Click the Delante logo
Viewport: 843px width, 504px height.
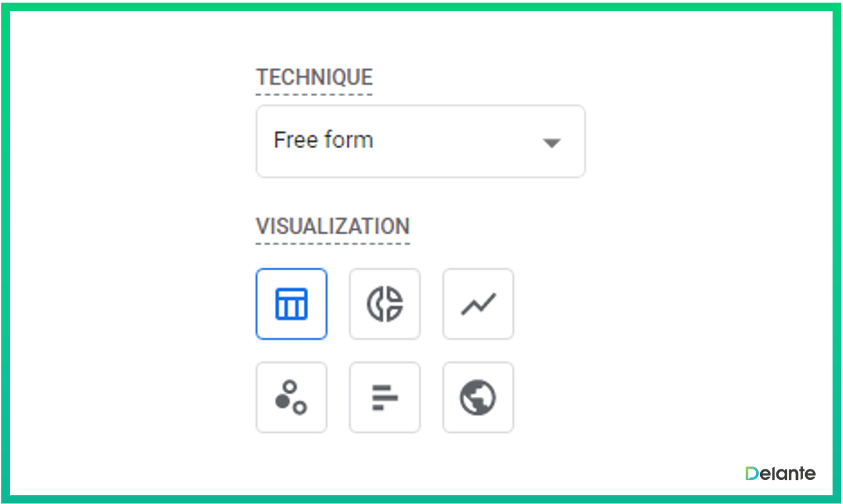[x=780, y=473]
